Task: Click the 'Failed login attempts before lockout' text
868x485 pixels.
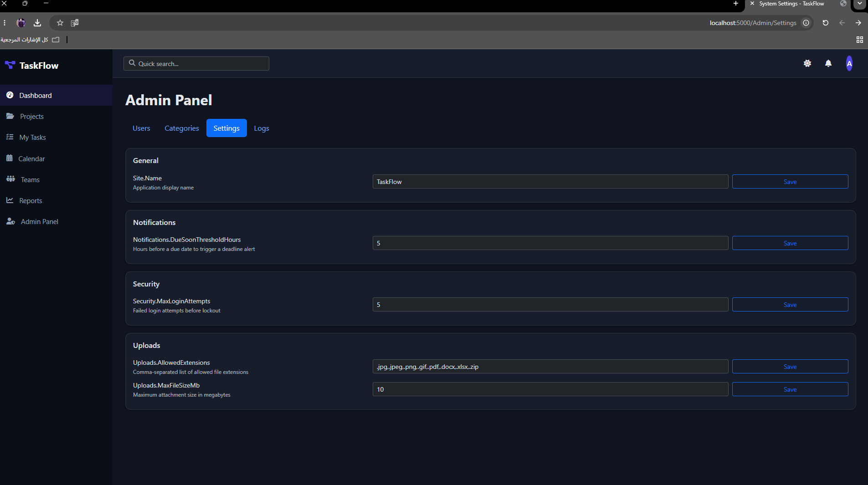Action: click(177, 311)
